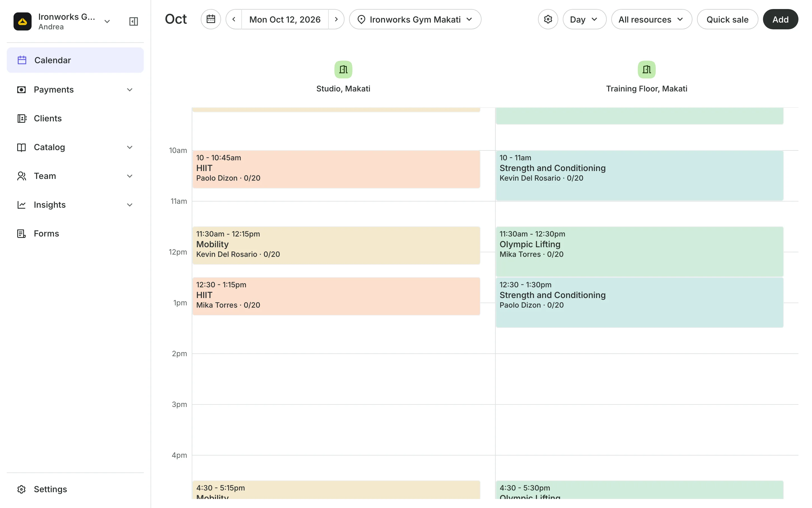The height and width of the screenshot is (508, 812).
Task: Click the Add button
Action: pos(780,19)
